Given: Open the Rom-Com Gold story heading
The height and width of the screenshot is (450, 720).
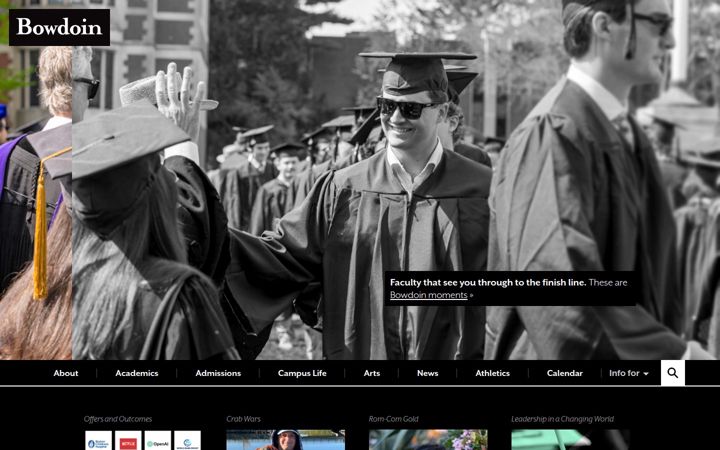Looking at the screenshot, I should pos(394,419).
